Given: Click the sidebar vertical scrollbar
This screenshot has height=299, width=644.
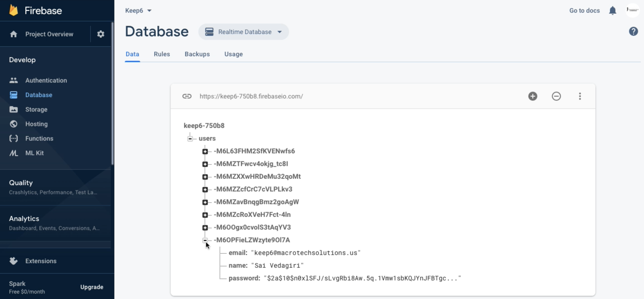Looking at the screenshot, I should coord(113,94).
